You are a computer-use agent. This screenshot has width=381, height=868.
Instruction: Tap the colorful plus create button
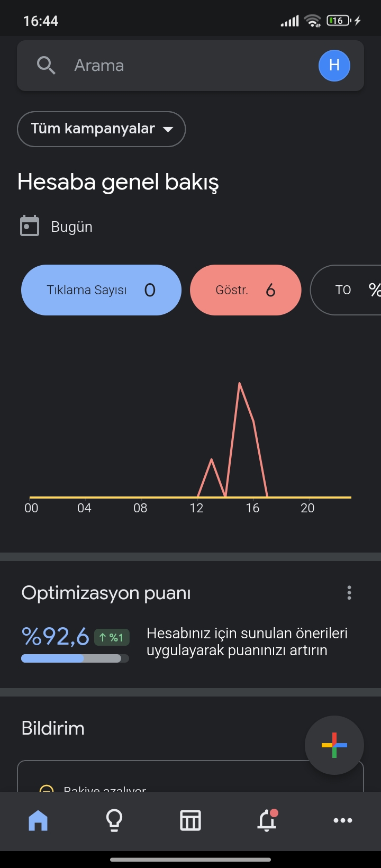click(x=334, y=745)
